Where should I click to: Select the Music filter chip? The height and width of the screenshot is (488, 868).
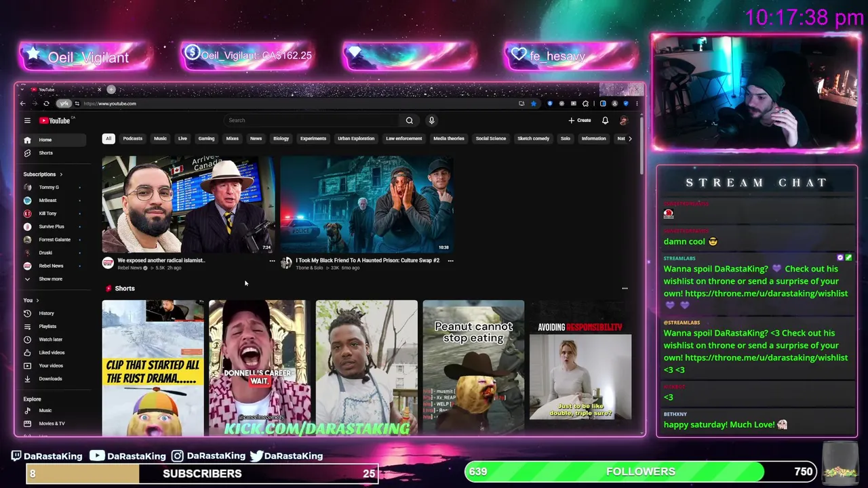160,139
